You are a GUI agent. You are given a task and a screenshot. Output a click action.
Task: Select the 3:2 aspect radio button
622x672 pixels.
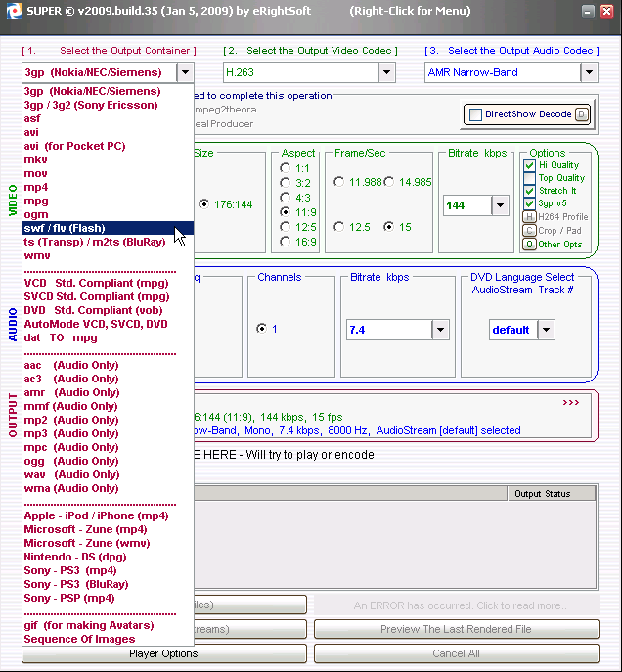click(x=285, y=183)
